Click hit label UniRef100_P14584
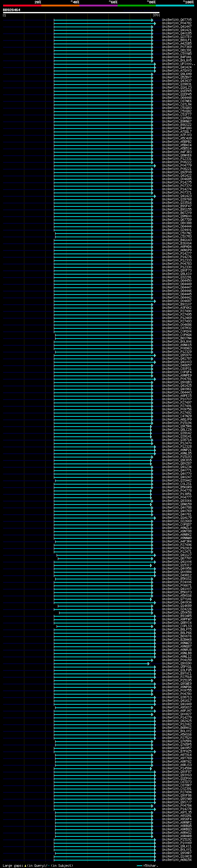Image resolution: width=197 pixels, height=868 pixels. tap(177, 768)
